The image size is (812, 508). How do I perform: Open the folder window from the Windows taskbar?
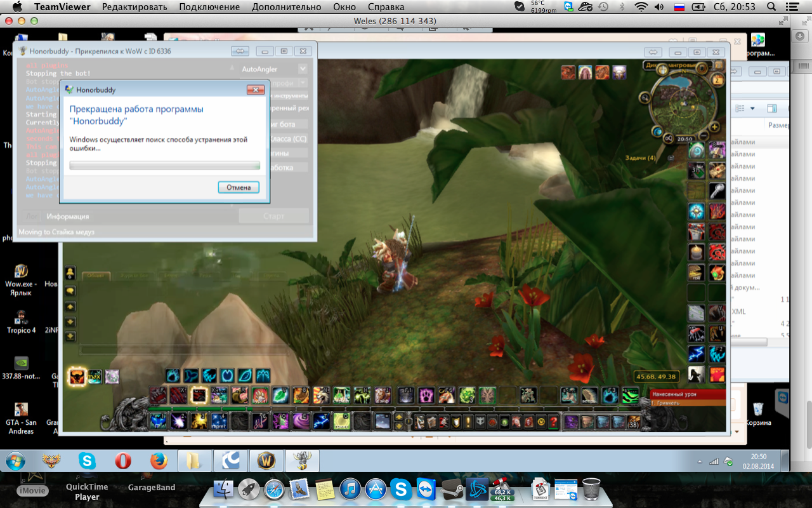point(194,460)
